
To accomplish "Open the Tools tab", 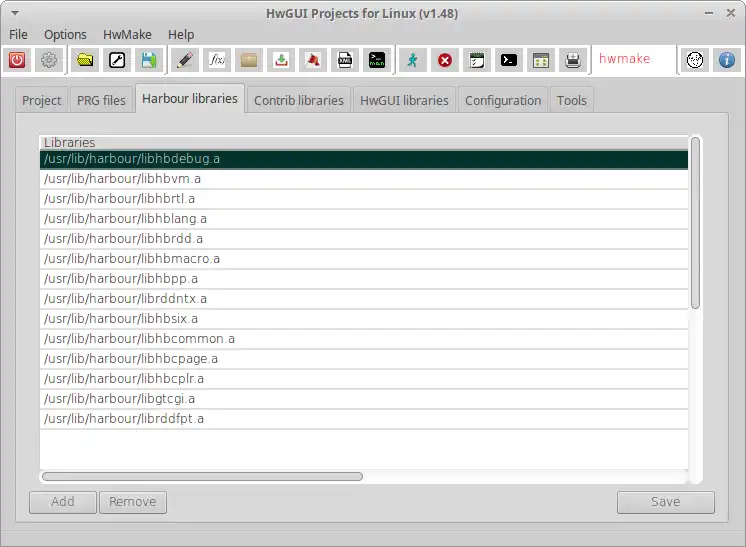I will click(x=571, y=100).
